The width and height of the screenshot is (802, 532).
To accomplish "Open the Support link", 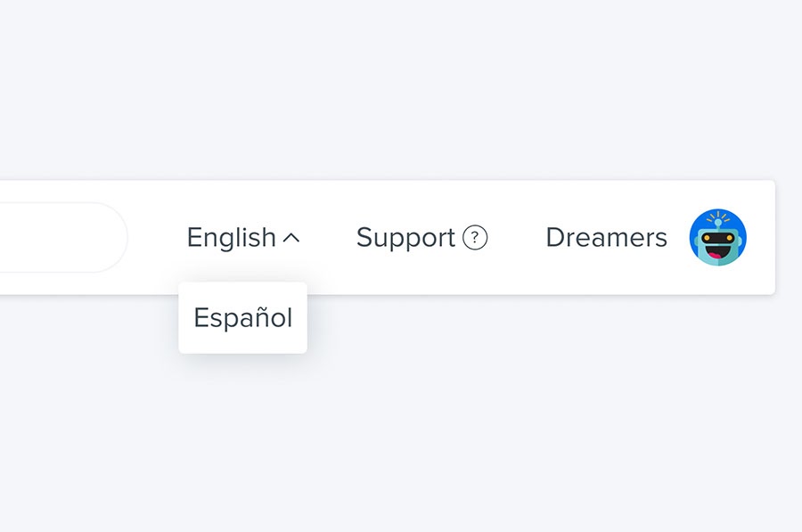I will tap(421, 237).
